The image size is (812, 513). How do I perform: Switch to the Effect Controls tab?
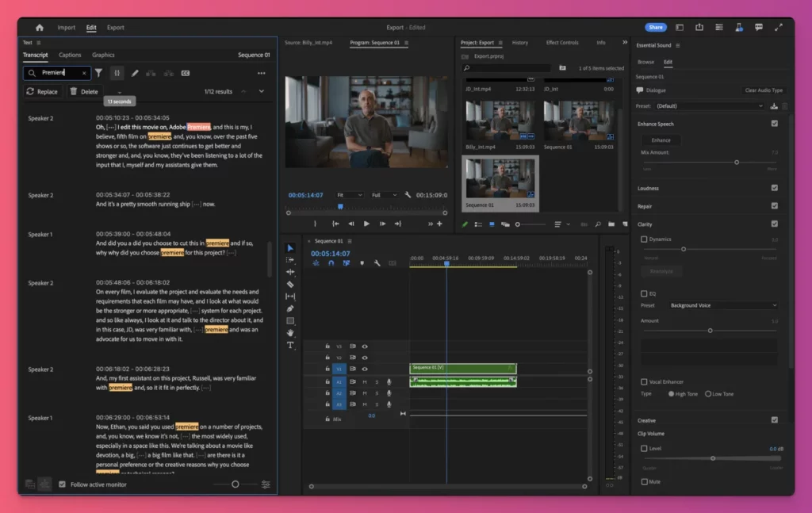[x=562, y=43]
